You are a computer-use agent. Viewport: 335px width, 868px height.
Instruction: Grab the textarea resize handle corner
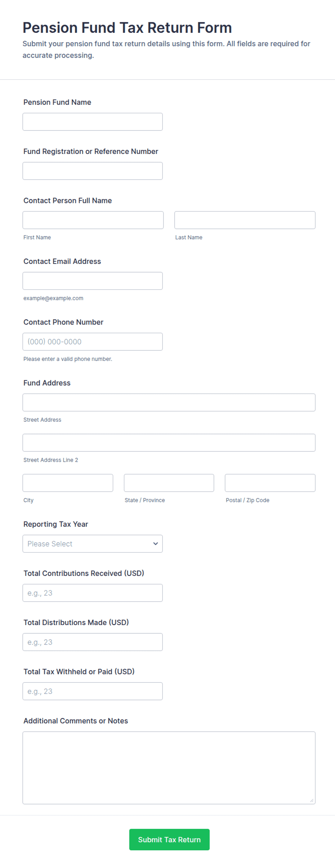click(x=312, y=801)
